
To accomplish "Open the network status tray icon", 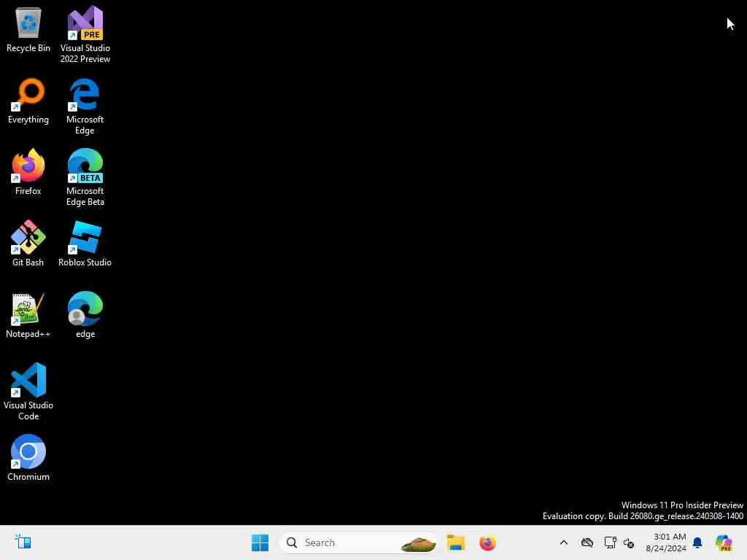I will click(x=610, y=542).
